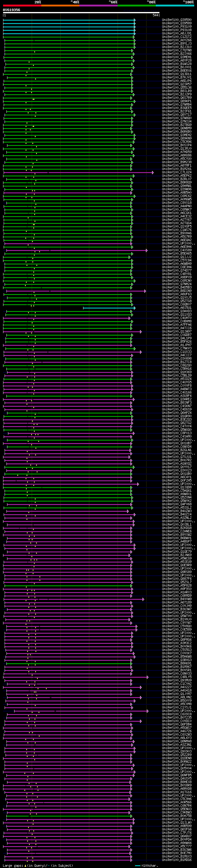Select the label UniRef100_B9YLJ3

point(177,43)
